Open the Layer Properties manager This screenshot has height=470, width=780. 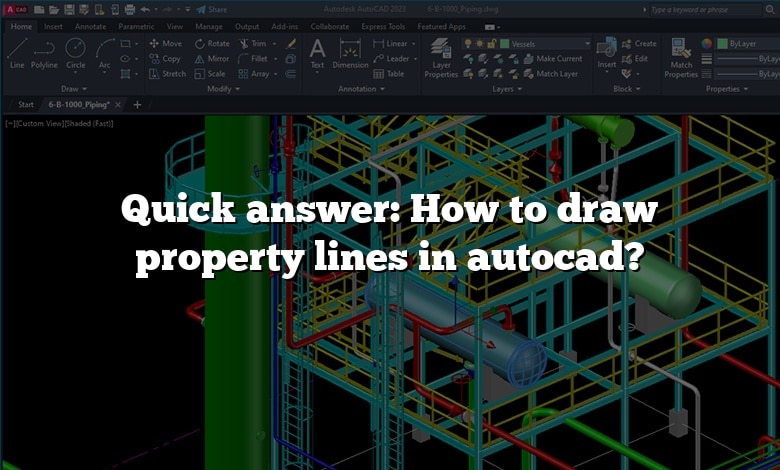441,58
